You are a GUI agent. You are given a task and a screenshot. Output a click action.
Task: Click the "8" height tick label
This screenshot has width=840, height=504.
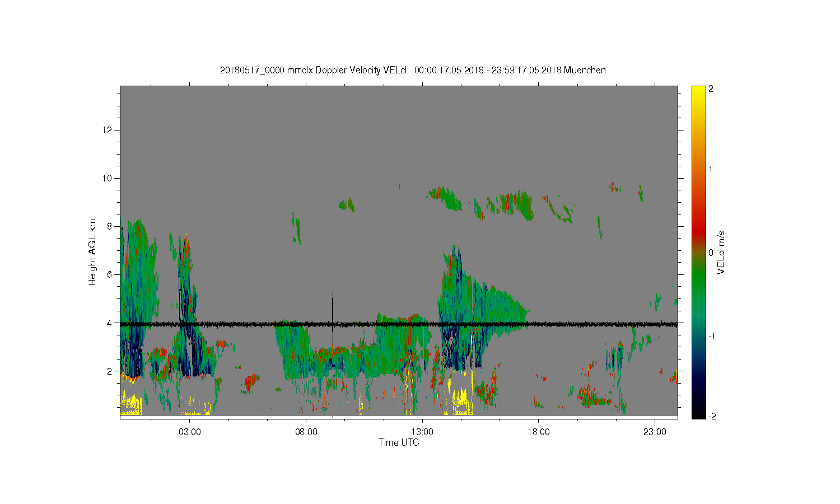coord(111,226)
